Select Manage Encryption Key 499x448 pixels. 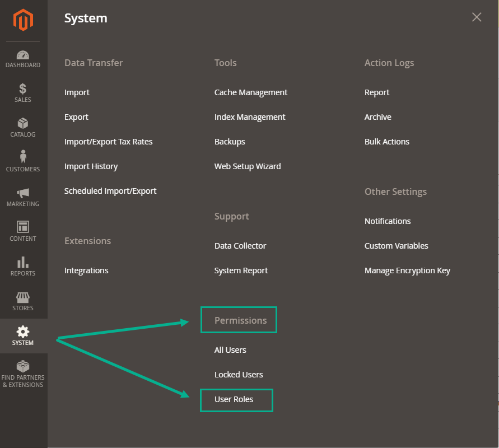tap(407, 270)
